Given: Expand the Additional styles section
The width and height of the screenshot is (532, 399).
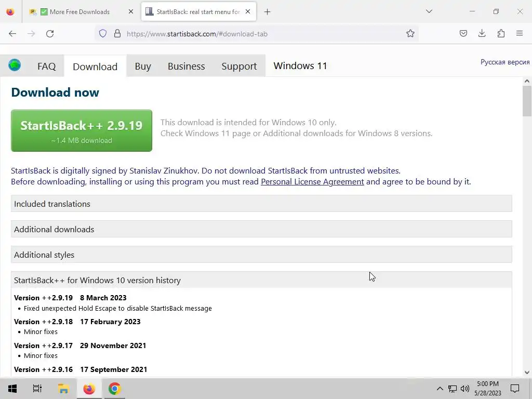Looking at the screenshot, I should point(261,255).
